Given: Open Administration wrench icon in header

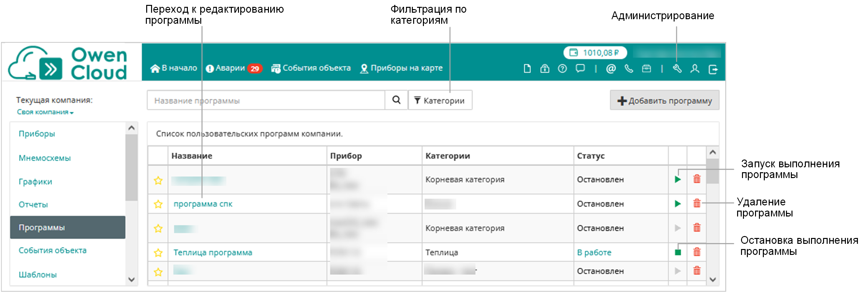Looking at the screenshot, I should click(677, 69).
